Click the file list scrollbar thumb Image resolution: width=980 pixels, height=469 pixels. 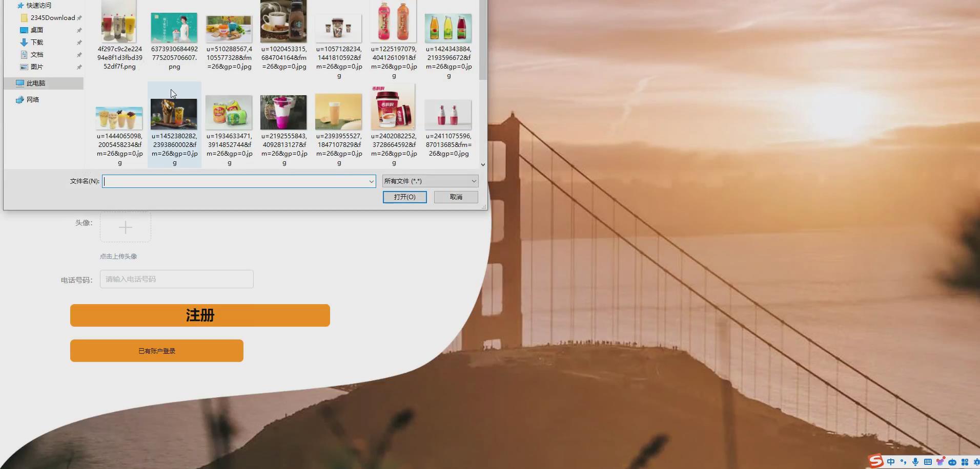[x=483, y=40]
